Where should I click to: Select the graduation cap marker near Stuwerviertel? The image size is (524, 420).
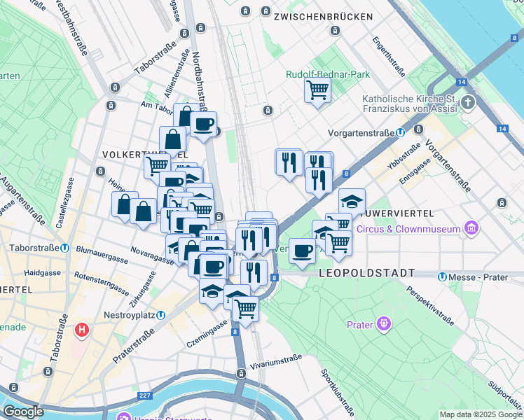pyautogui.click(x=352, y=202)
